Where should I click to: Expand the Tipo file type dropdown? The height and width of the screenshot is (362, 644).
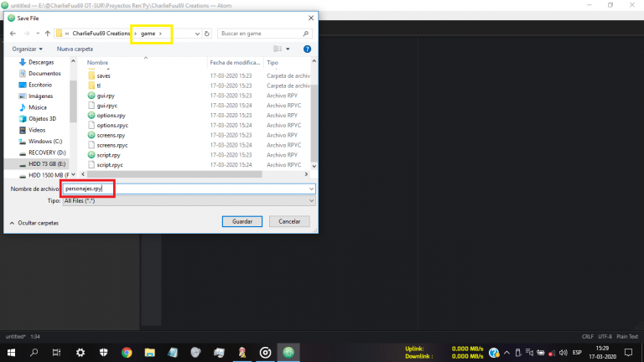[x=310, y=201]
